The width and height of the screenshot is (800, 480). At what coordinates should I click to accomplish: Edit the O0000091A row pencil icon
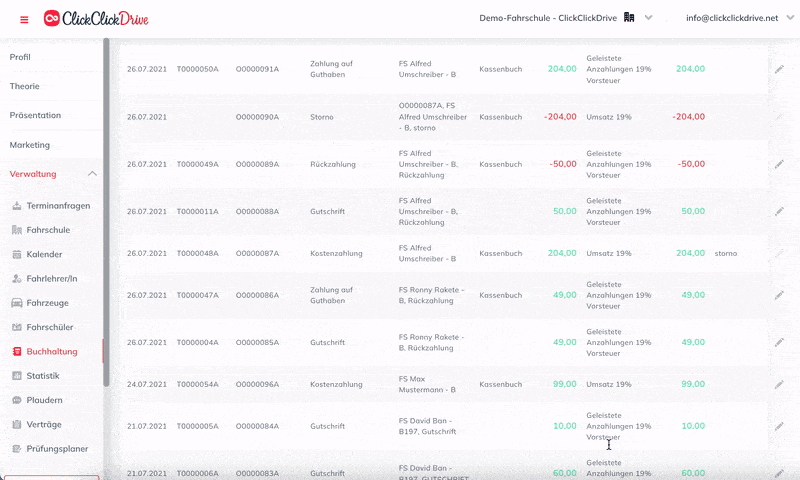click(779, 69)
